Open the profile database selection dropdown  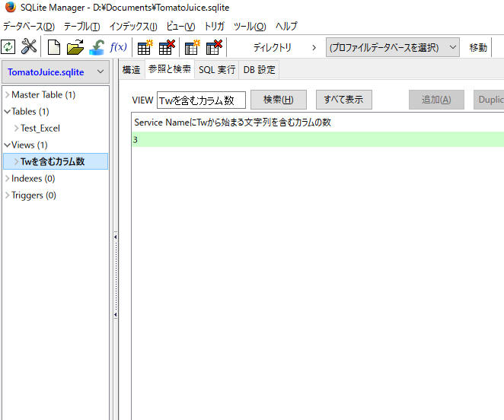coord(392,47)
